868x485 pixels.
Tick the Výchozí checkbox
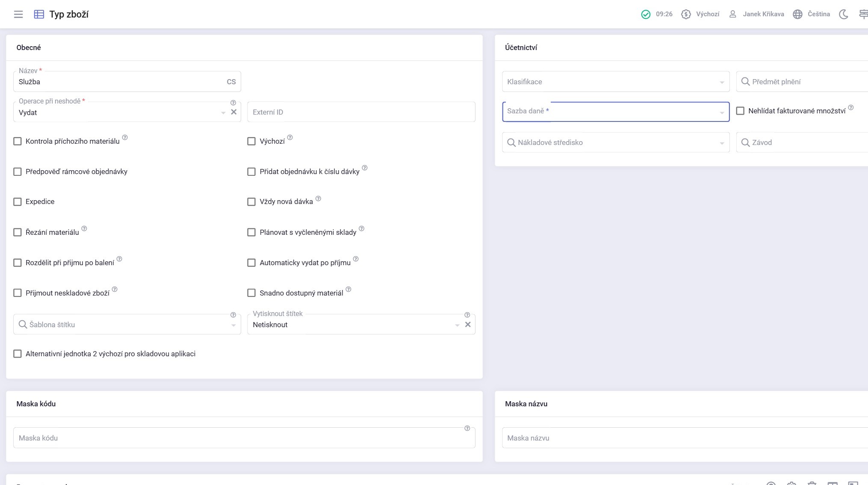click(251, 141)
